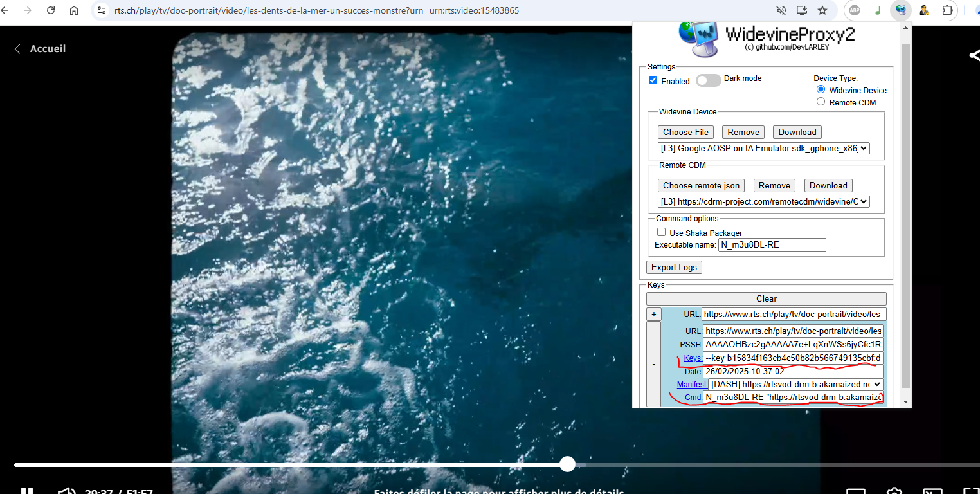980x494 pixels.
Task: Open the Widevine Device selection dropdown
Action: pyautogui.click(x=763, y=149)
